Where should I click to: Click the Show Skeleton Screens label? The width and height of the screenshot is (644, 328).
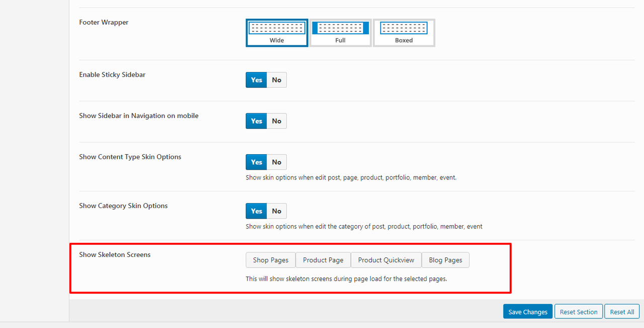tap(115, 255)
